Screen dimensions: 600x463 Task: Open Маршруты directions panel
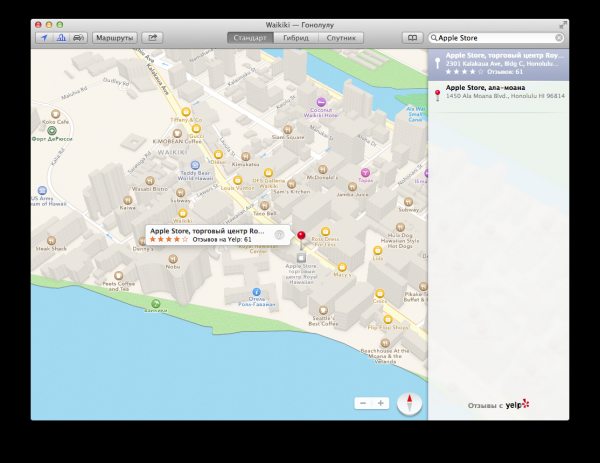tap(114, 38)
